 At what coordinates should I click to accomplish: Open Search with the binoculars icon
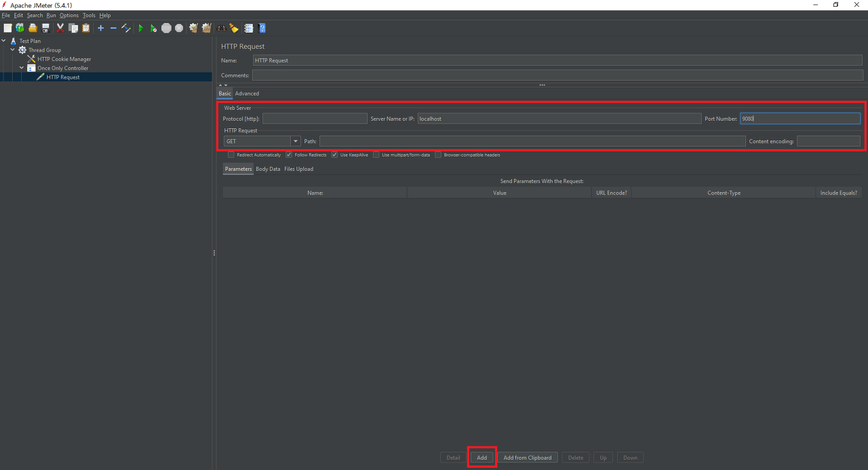(221, 28)
